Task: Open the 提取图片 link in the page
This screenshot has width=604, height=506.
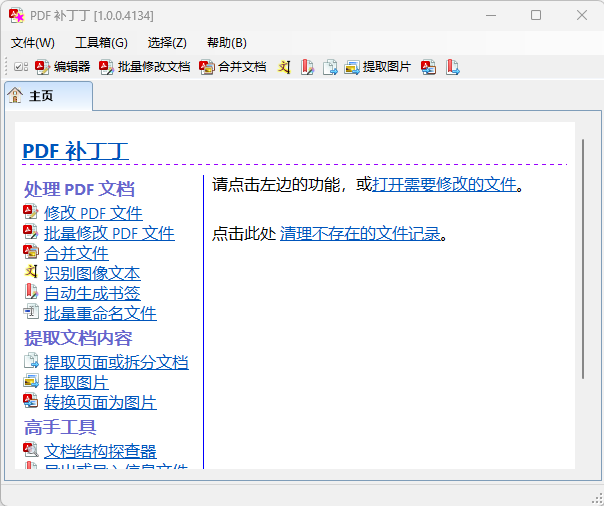Action: tap(76, 382)
